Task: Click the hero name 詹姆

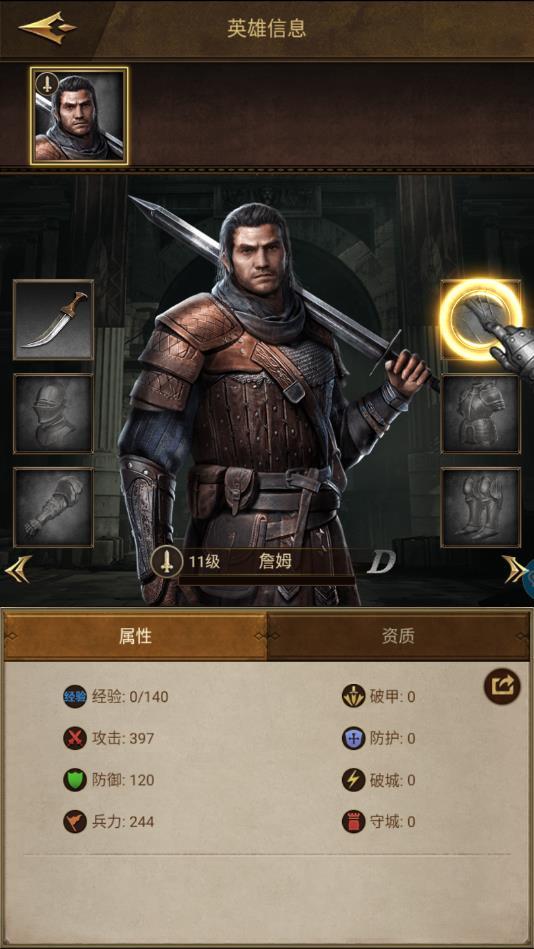Action: (x=275, y=562)
